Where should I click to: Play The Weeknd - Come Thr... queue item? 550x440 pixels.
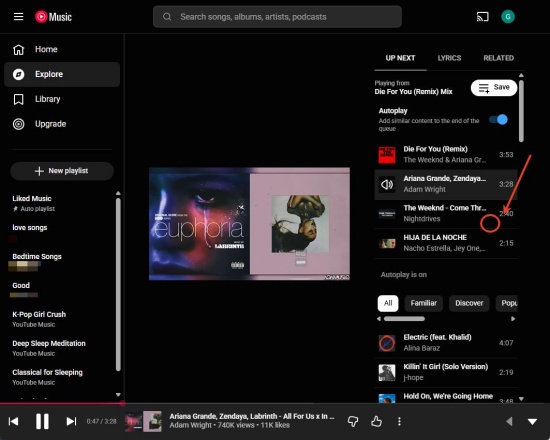[x=446, y=214]
